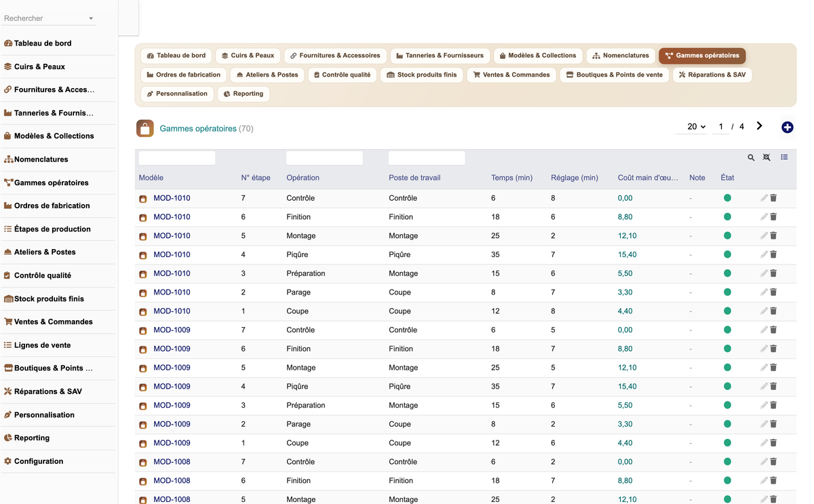Delete MOD-1010 step 3 Préparation row
Viewport: 814px width, 504px height.
click(x=773, y=273)
